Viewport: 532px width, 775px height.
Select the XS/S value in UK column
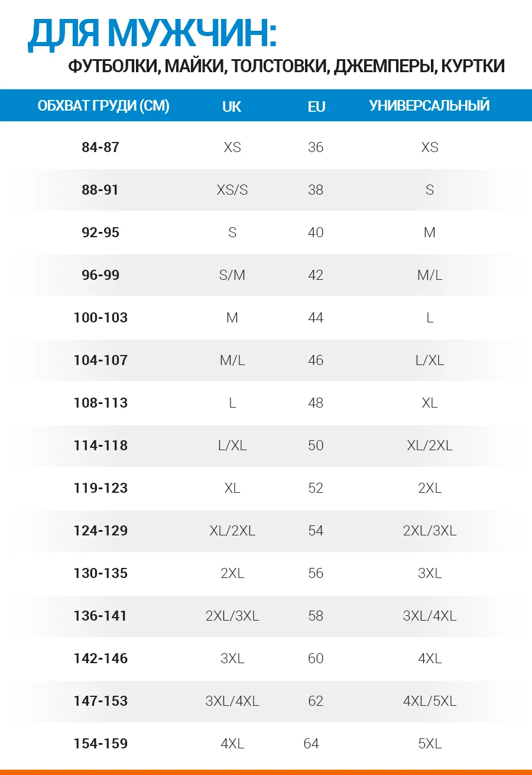232,190
